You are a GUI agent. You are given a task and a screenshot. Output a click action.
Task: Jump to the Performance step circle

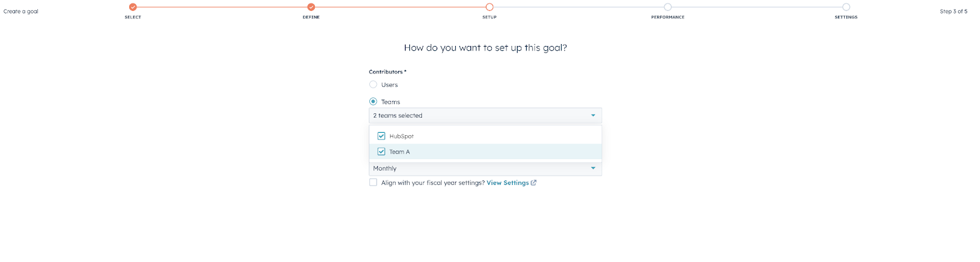click(x=668, y=7)
